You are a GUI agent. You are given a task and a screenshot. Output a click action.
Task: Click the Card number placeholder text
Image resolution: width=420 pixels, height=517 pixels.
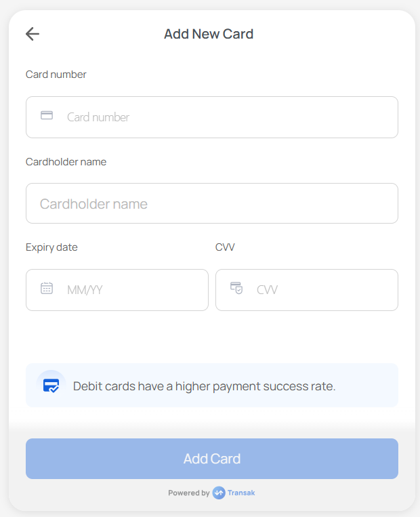point(98,117)
